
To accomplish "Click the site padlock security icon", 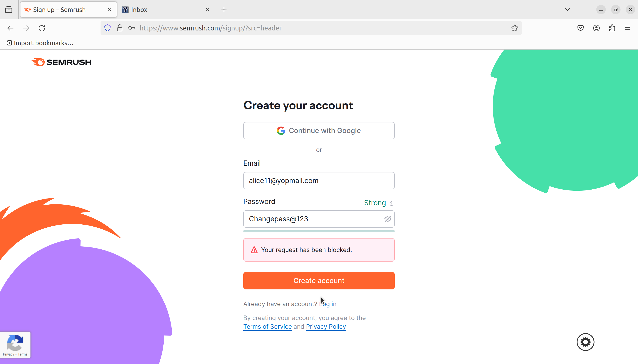I will click(x=119, y=28).
